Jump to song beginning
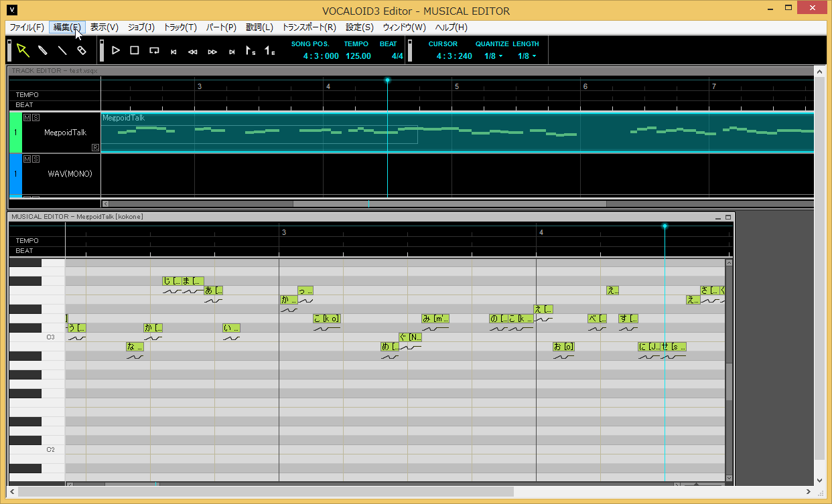The width and height of the screenshot is (832, 504). [174, 51]
